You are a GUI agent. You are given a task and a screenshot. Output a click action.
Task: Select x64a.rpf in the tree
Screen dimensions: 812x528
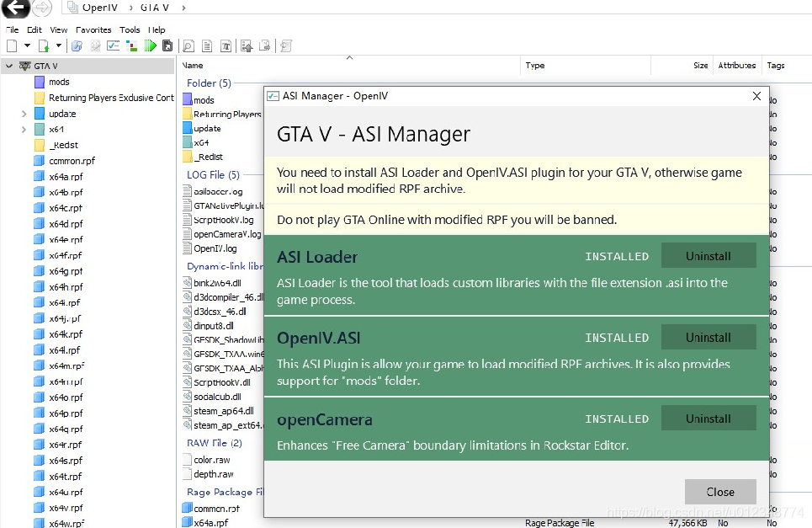coord(59,177)
